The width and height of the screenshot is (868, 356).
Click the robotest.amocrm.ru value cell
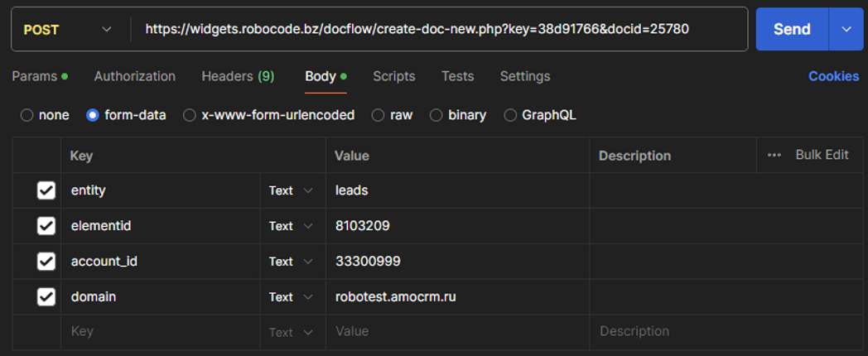pos(457,296)
